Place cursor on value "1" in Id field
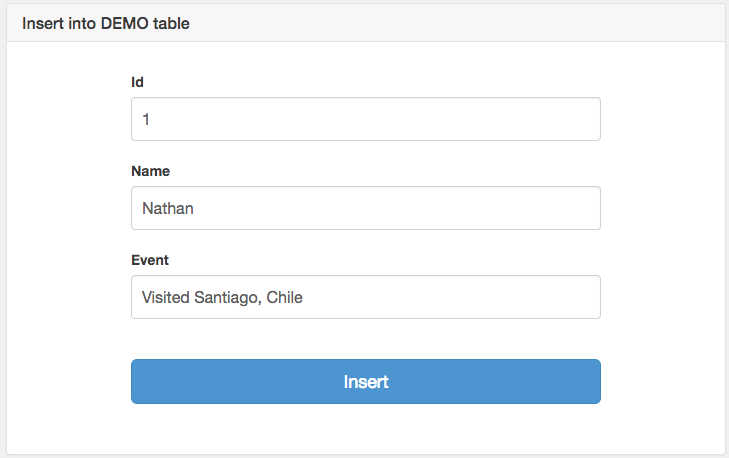 [x=146, y=119]
